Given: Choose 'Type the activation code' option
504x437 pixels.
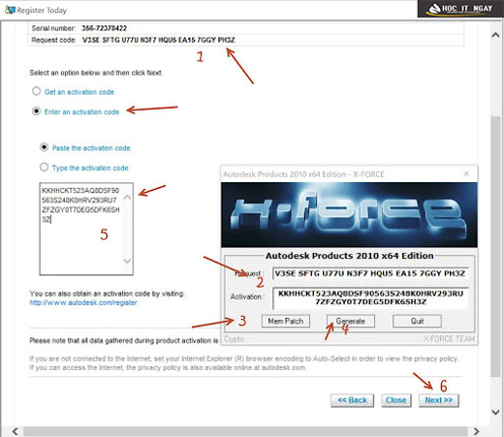Looking at the screenshot, I should point(45,167).
